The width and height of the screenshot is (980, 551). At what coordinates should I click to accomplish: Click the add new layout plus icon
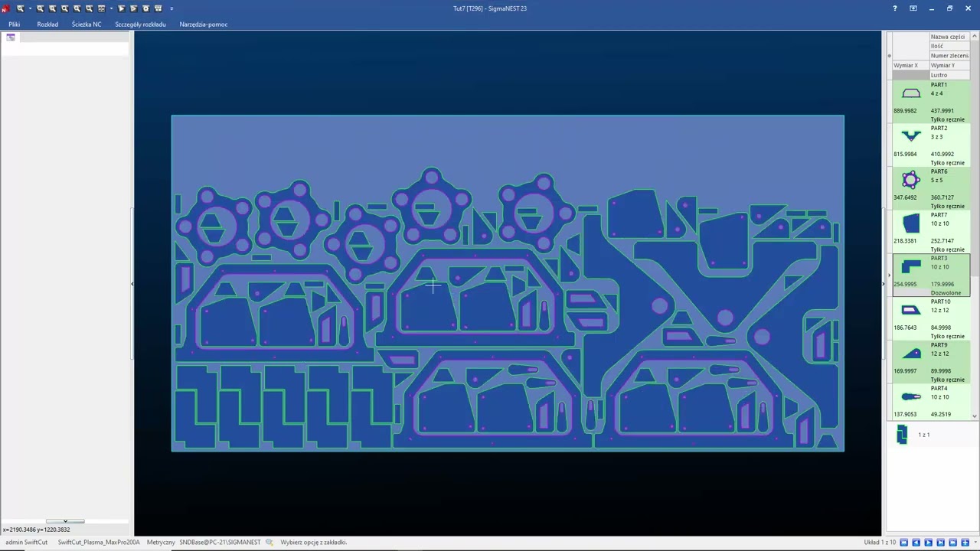[x=965, y=543]
